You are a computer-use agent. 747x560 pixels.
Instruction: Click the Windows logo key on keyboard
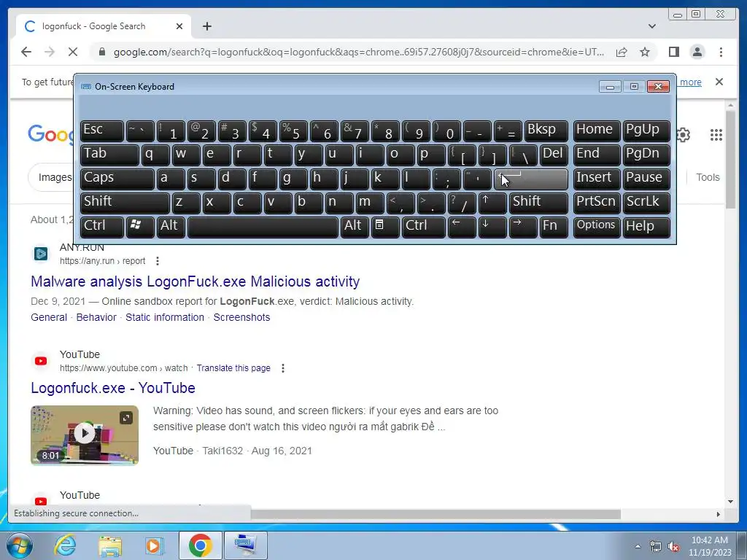(140, 227)
